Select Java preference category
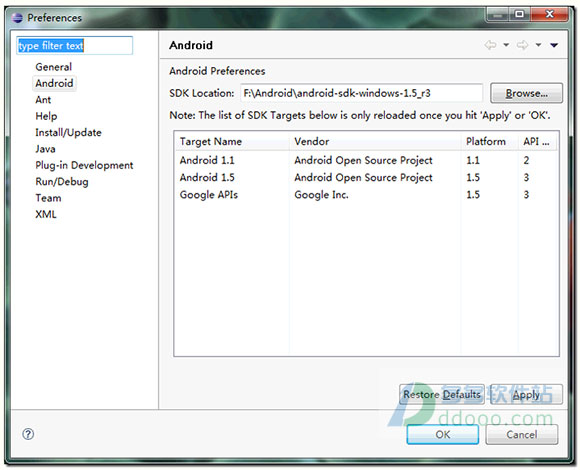Screen dimensions: 580x470 click(x=45, y=149)
